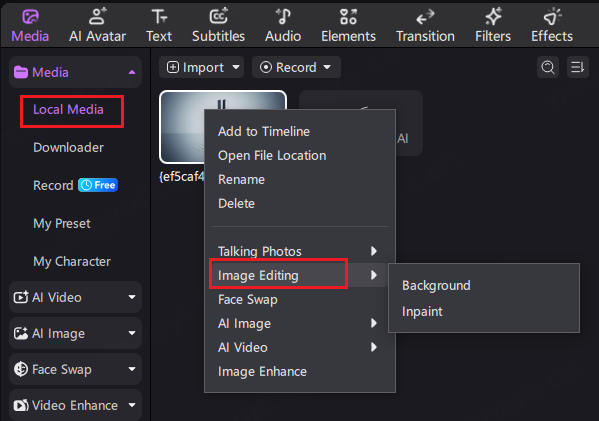Open the Transition tab icon
The image size is (599, 421).
tap(425, 17)
